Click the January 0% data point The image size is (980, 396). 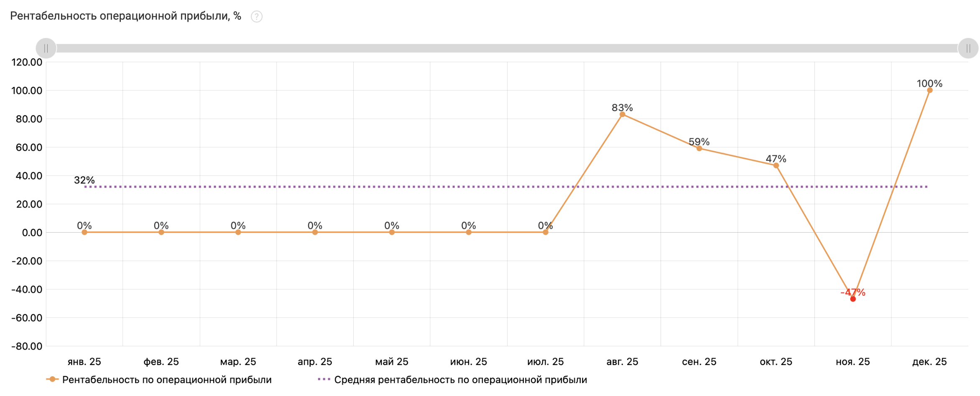(x=84, y=232)
